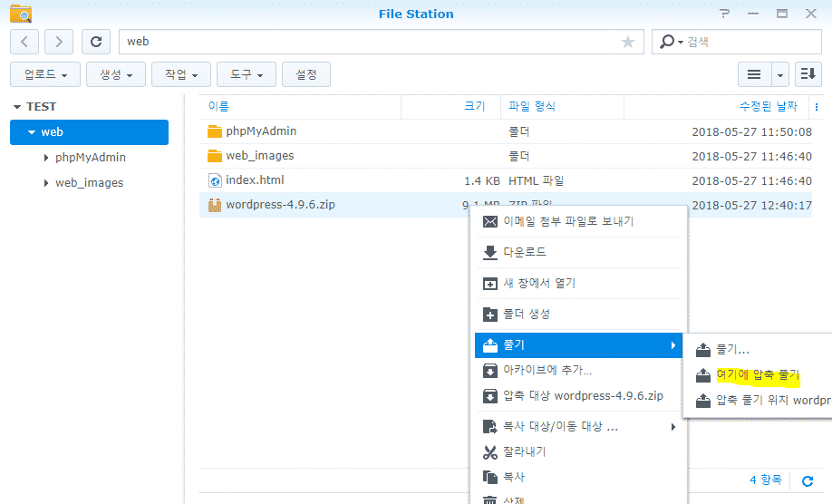
Task: Refresh the web folder with the reload button
Action: 96,42
